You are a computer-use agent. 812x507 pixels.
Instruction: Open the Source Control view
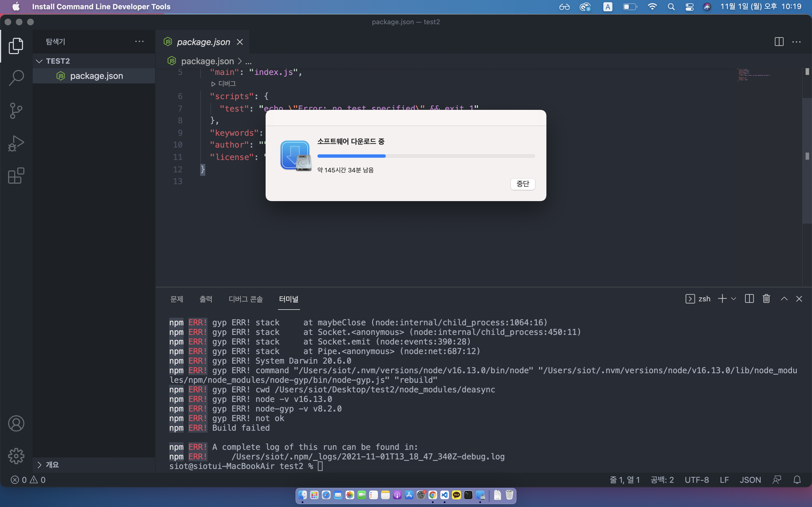(x=16, y=111)
